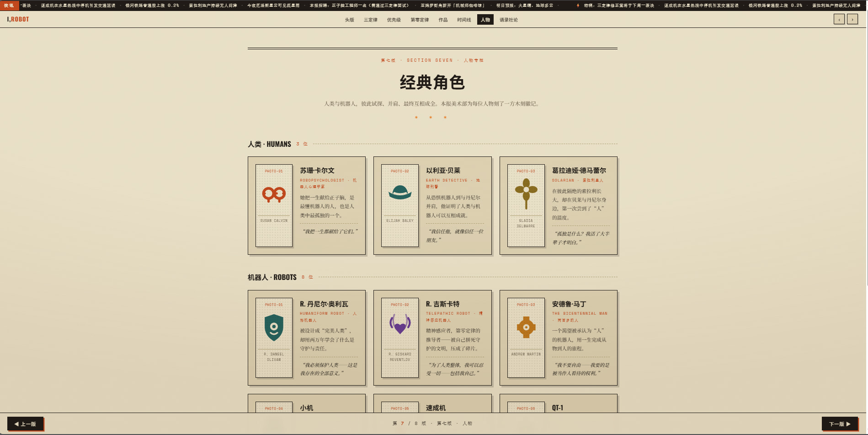Open the 头版 front page tab
Viewport: 868px width, 435px height.
pyautogui.click(x=350, y=20)
